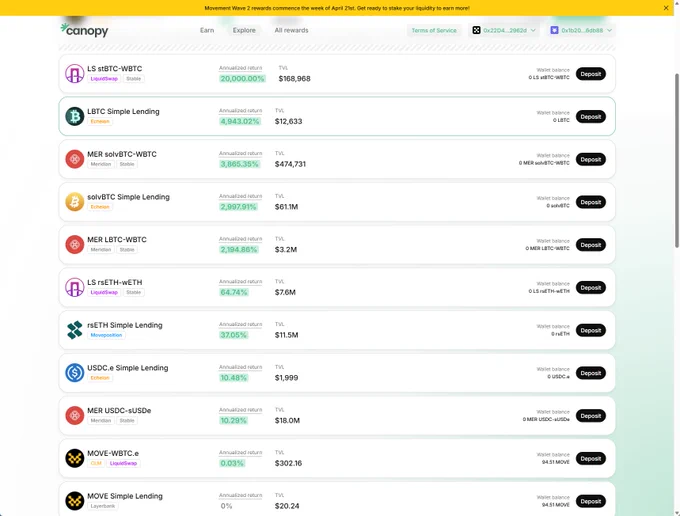This screenshot has width=680, height=516.
Task: Click the LS stBTC-WBTC vault icon
Action: tap(75, 74)
